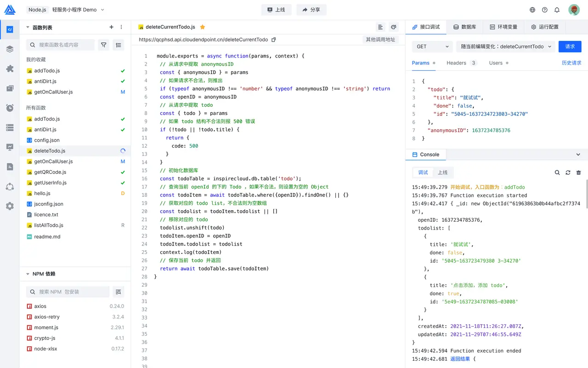Open the GET method dropdown

click(x=432, y=46)
